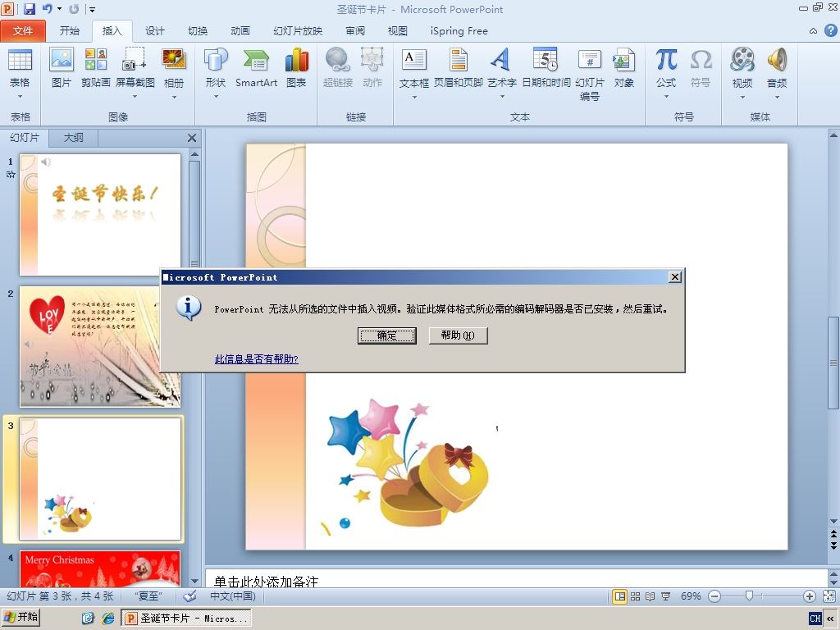This screenshot has height=630, width=840.
Task: Switch to the 动画 (Animations) tab
Action: 240,31
